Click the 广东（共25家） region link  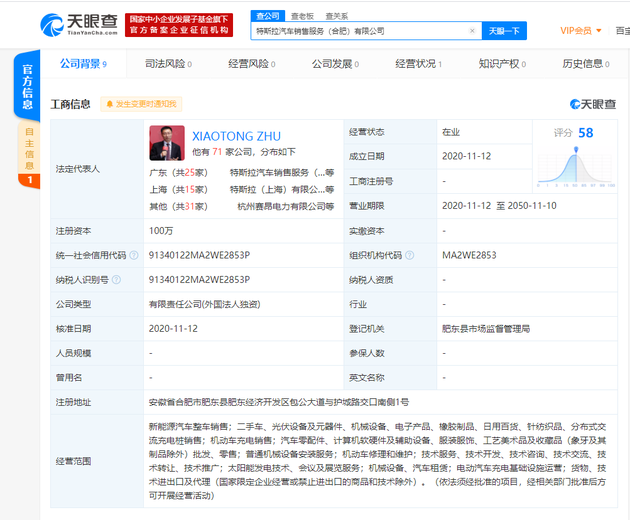click(177, 172)
